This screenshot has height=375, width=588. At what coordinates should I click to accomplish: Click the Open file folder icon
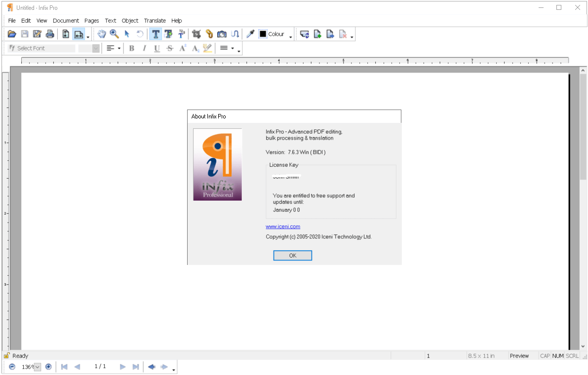coord(12,34)
